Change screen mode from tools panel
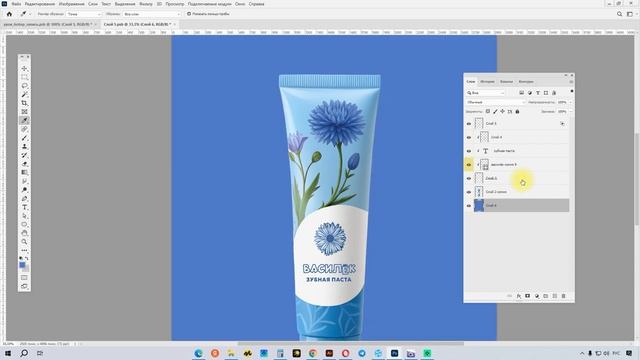 [x=24, y=286]
